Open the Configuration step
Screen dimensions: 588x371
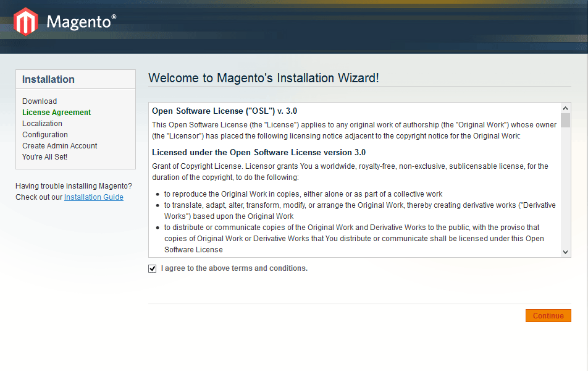(x=45, y=135)
